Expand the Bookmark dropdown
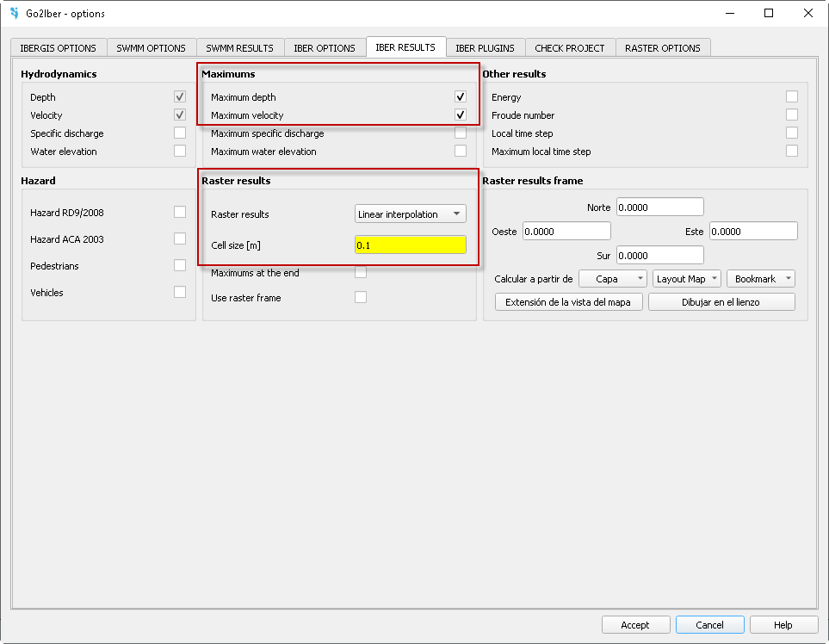The width and height of the screenshot is (829, 644). 760,279
